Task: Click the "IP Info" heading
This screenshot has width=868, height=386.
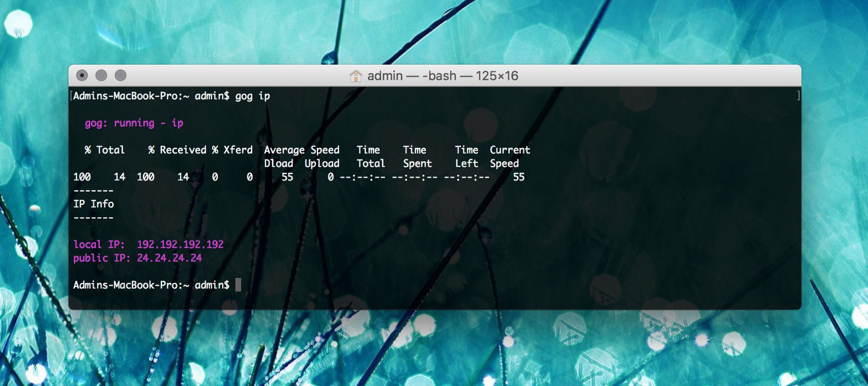Action: (93, 204)
